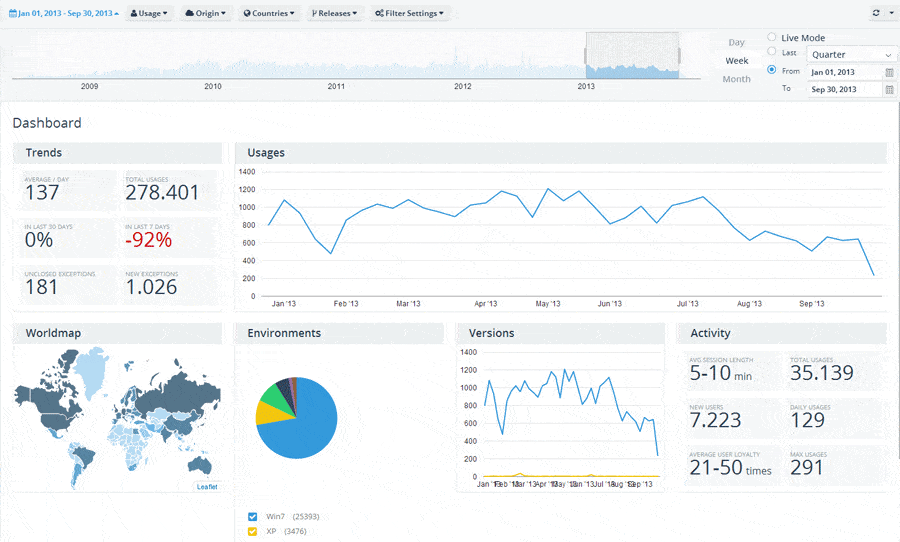
Task: Click the Usages panel header
Action: (x=561, y=153)
